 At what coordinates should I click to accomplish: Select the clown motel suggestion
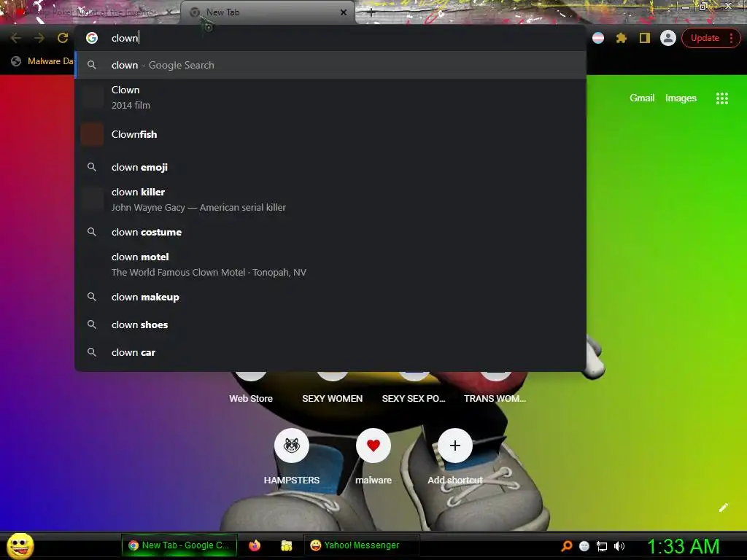click(x=330, y=264)
